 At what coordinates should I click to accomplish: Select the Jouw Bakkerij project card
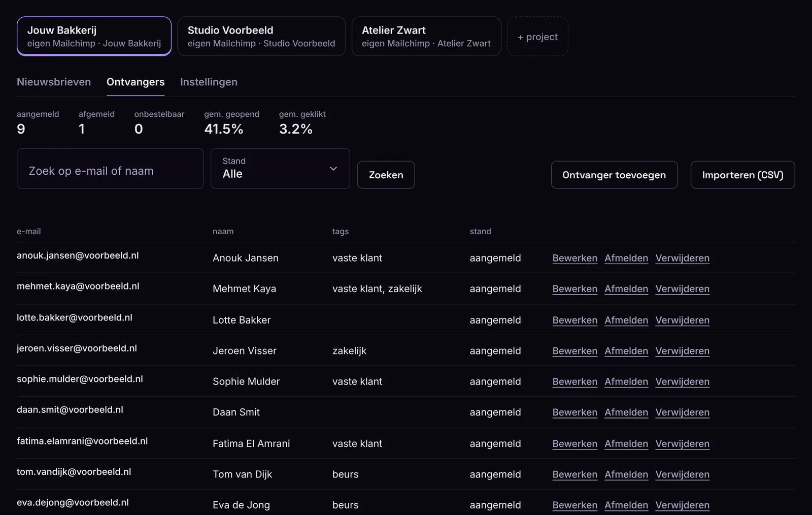[x=94, y=36]
